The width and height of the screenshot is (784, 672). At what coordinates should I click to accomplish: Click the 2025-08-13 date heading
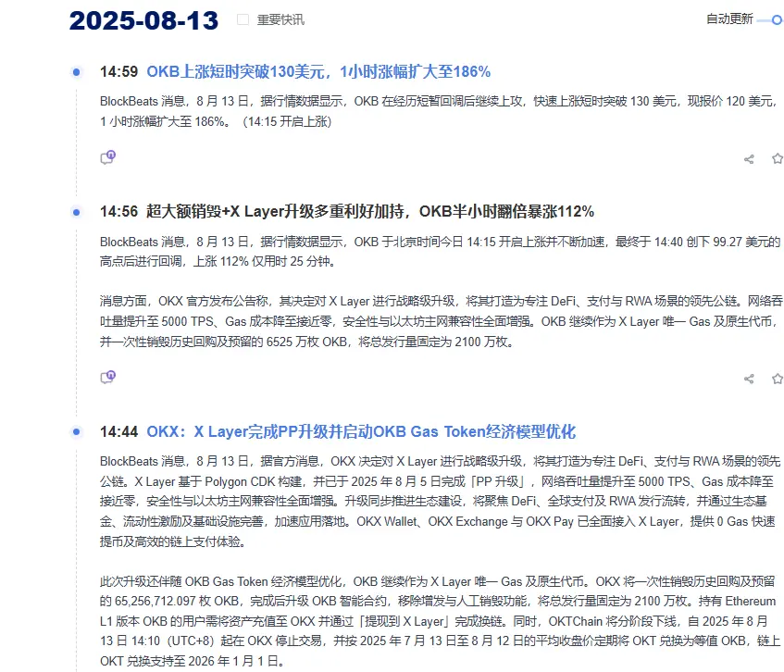[144, 21]
